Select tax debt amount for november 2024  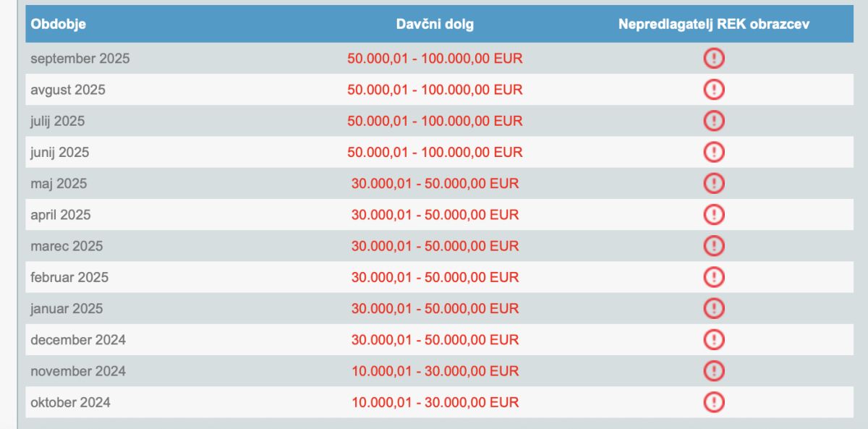click(x=435, y=371)
